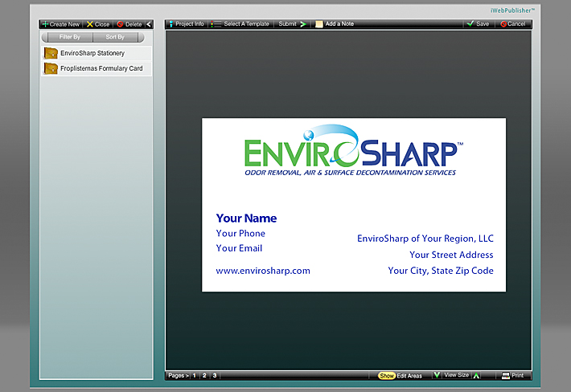Click the EnviroSharp Stationery folder icon
Viewport: 571px width, 392px height.
tap(51, 53)
